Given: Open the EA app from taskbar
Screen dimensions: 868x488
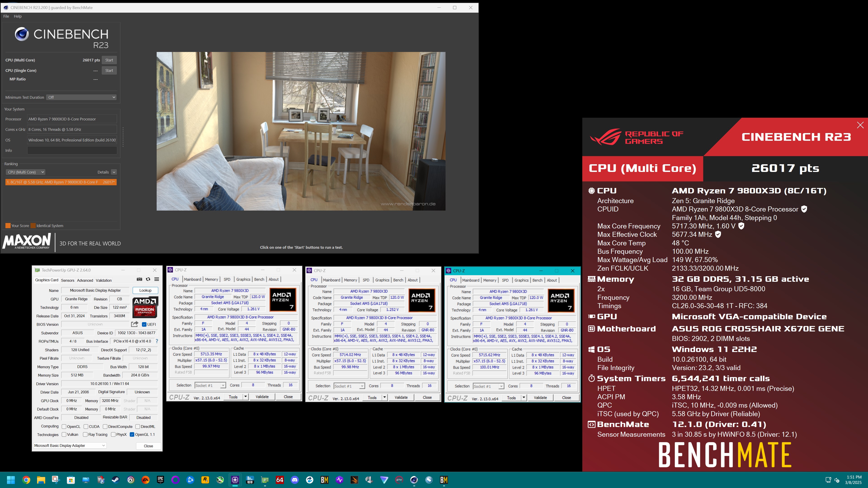Looking at the screenshot, I should pyautogui.click(x=145, y=480).
